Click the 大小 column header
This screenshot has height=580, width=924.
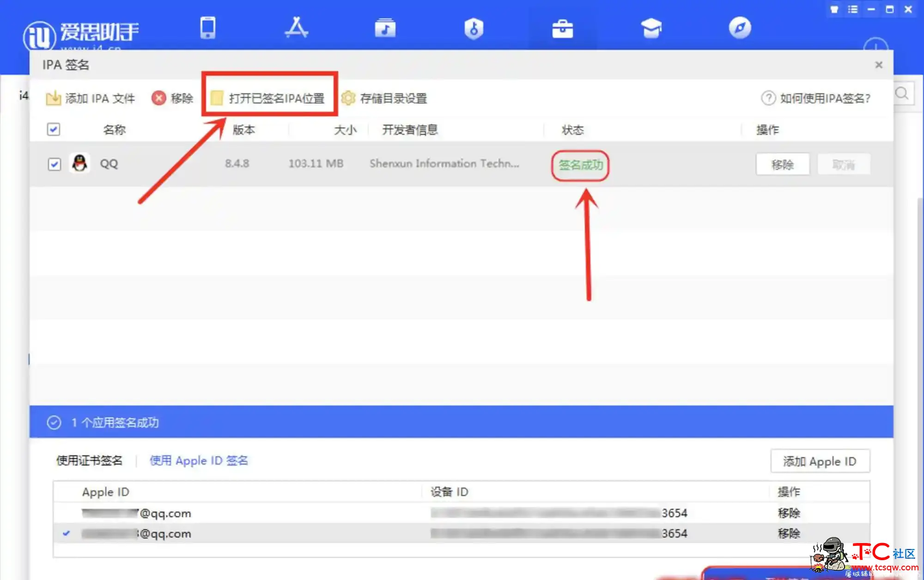[346, 130]
